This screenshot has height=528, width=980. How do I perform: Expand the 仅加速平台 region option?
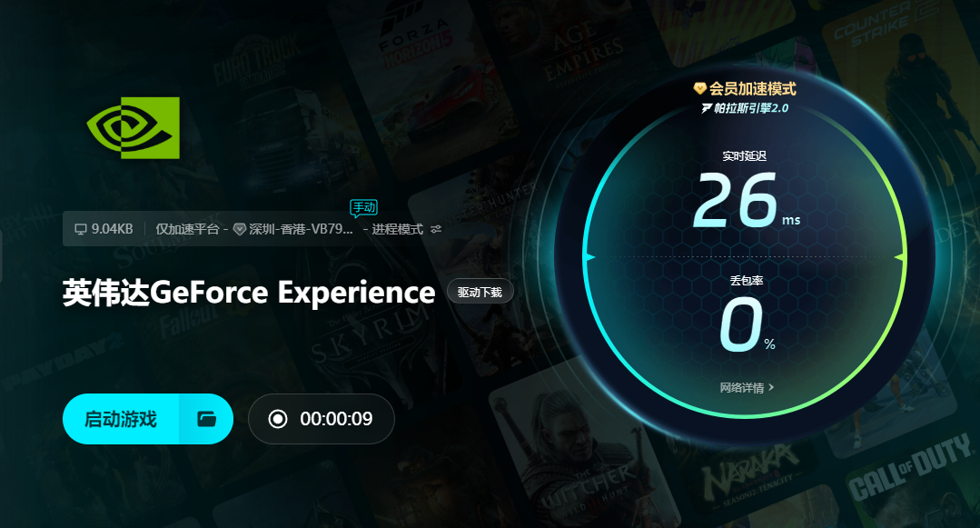coord(187,229)
